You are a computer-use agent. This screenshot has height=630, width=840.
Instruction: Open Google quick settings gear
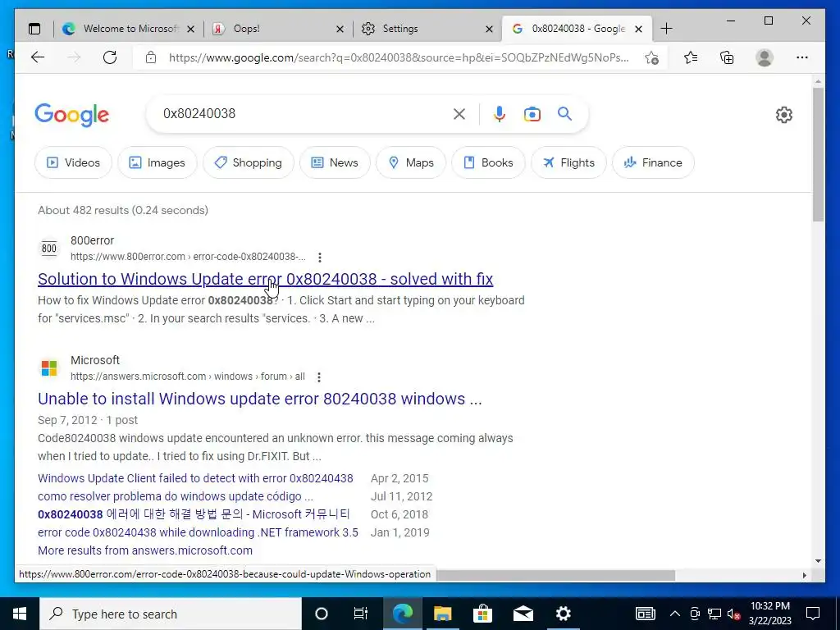pos(783,115)
